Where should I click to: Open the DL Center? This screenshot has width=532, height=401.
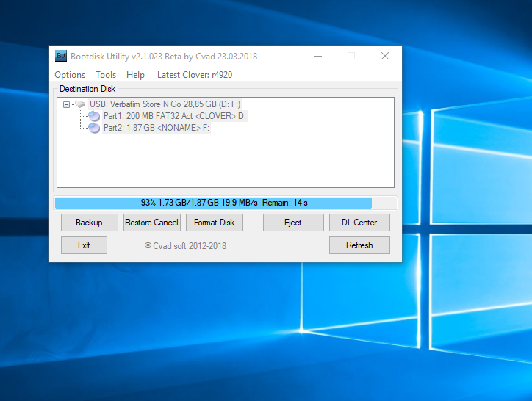coord(359,223)
